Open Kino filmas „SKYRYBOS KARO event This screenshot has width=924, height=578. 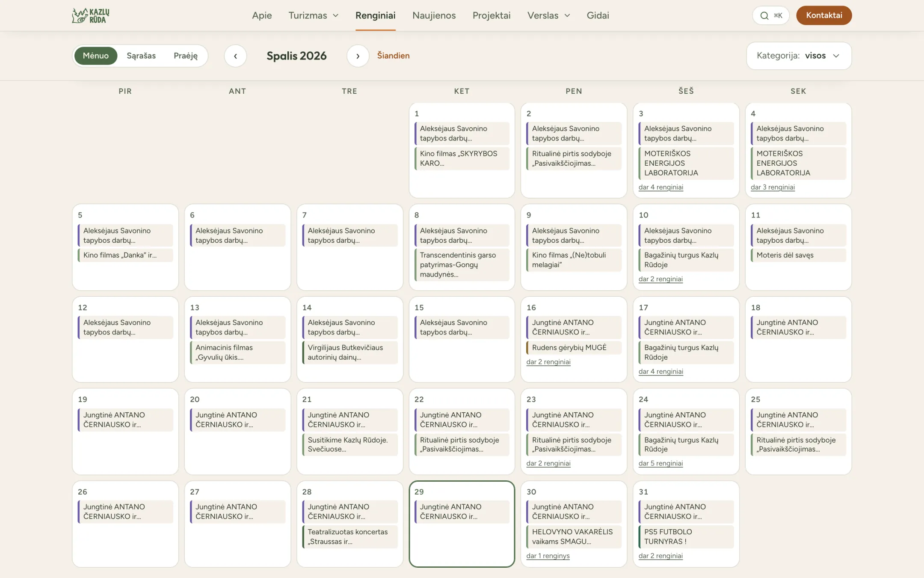point(462,158)
